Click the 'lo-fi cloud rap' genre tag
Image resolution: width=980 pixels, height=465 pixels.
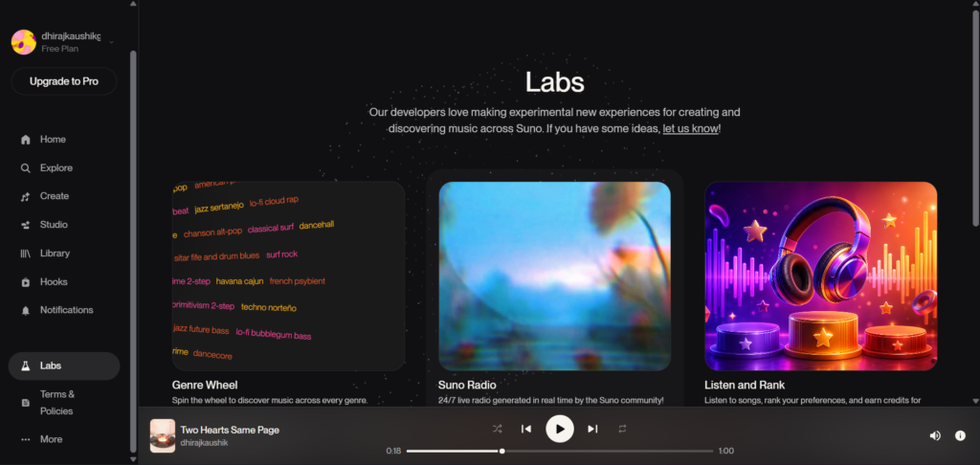click(x=274, y=201)
